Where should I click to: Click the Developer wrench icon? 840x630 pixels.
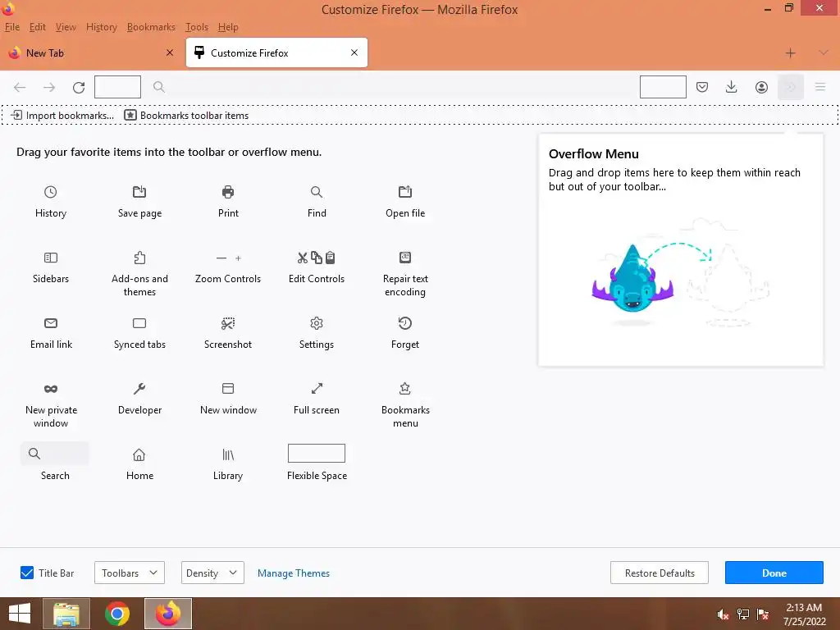point(139,388)
